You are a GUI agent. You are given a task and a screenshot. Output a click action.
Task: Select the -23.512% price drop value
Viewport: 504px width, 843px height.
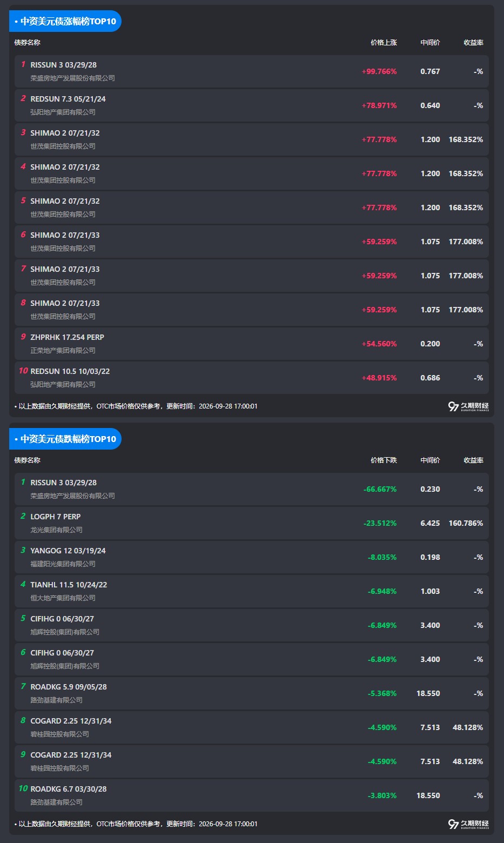point(380,523)
